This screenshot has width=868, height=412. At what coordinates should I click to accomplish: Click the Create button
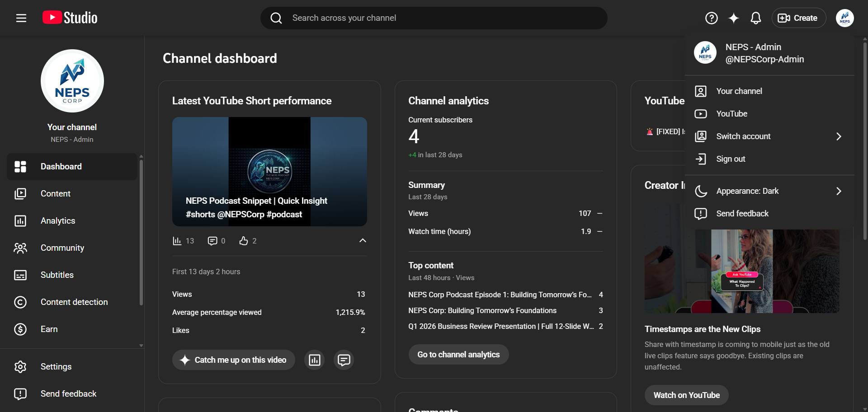coord(799,18)
